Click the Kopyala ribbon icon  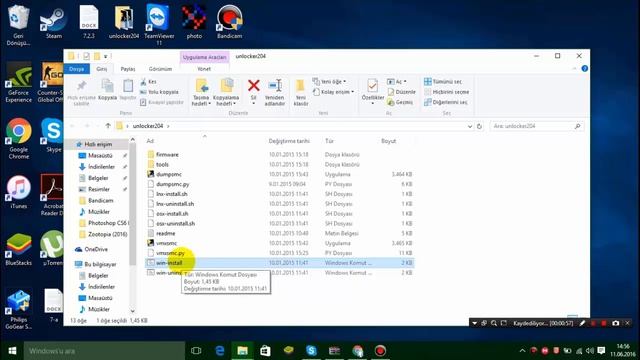107,90
